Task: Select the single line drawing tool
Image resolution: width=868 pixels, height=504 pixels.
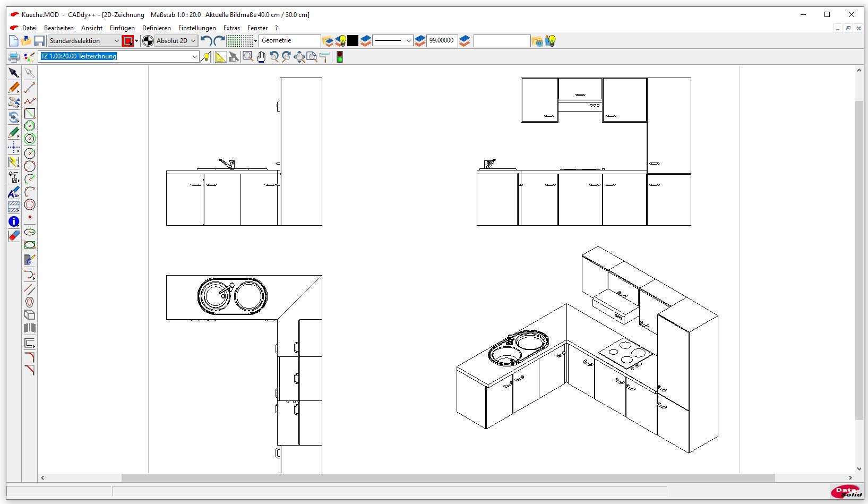Action: (30, 88)
